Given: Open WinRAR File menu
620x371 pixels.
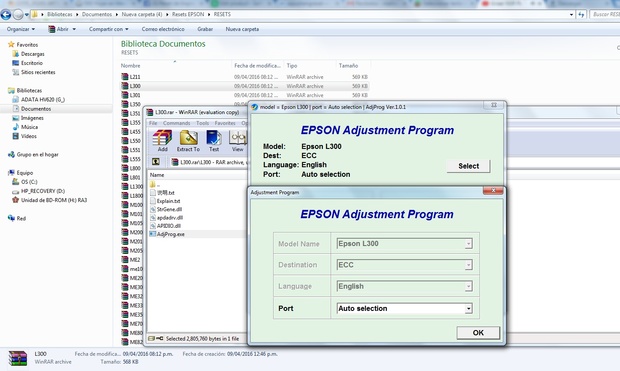Looking at the screenshot, I should click(153, 123).
